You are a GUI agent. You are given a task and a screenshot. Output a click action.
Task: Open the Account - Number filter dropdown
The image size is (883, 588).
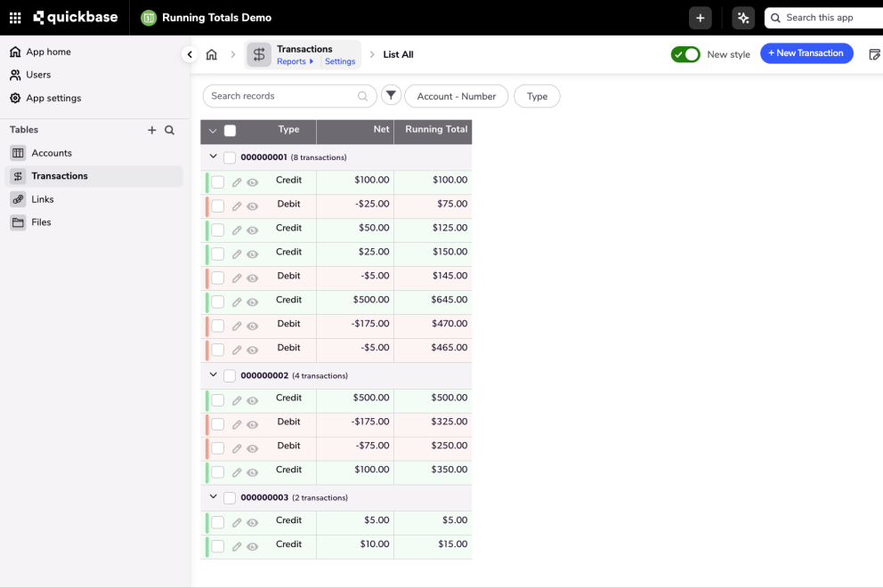(x=457, y=95)
